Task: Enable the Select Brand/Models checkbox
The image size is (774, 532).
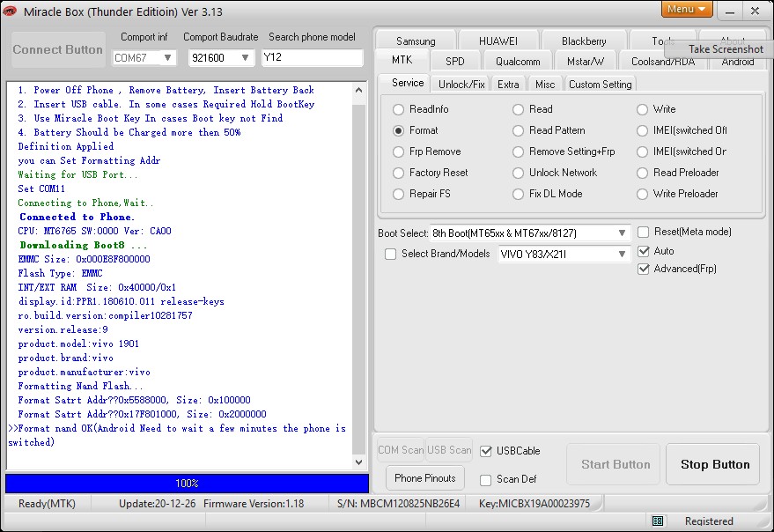Action: click(x=390, y=254)
